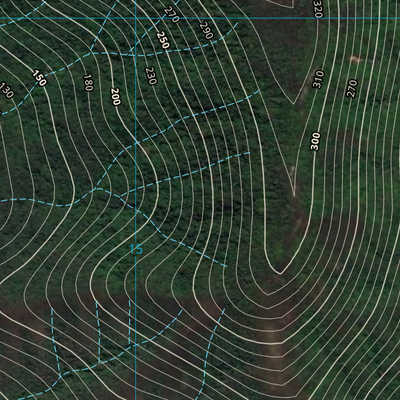This screenshot has width=400, height=400.
Task: Select the dashed stream crossing the 150 label
Action: tap(46, 76)
